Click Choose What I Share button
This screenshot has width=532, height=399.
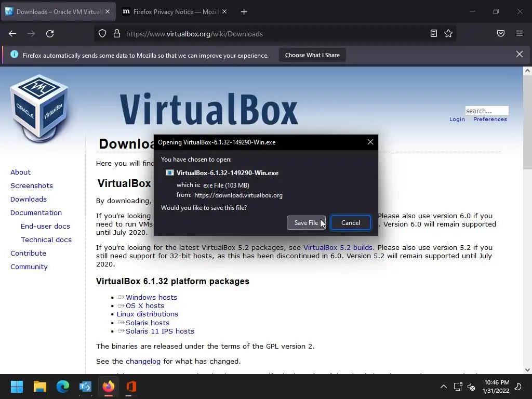tap(312, 55)
